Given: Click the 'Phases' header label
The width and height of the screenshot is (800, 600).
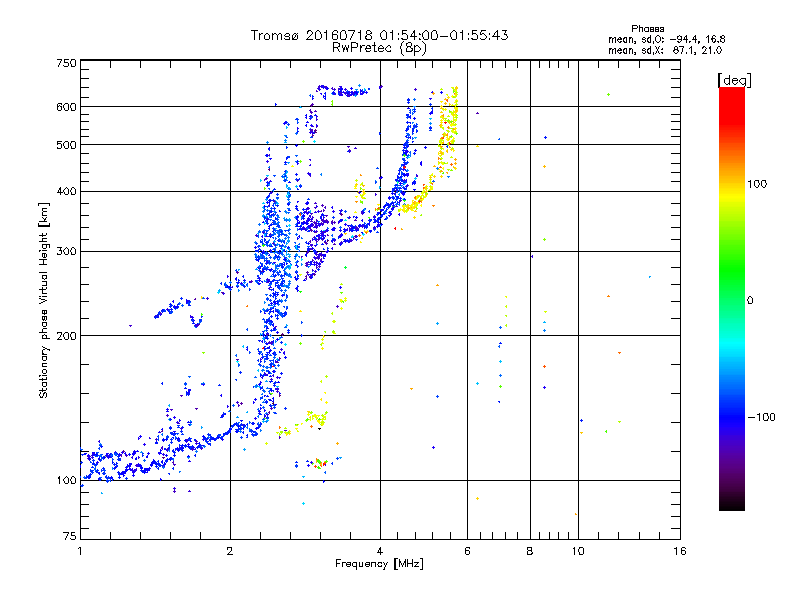Looking at the screenshot, I should (647, 29).
